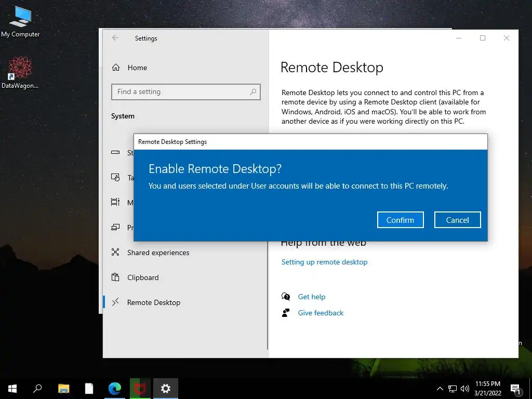Screen dimensions: 532x399
Task: Open the clock showing 11:55 PM
Action: pyautogui.click(x=487, y=389)
